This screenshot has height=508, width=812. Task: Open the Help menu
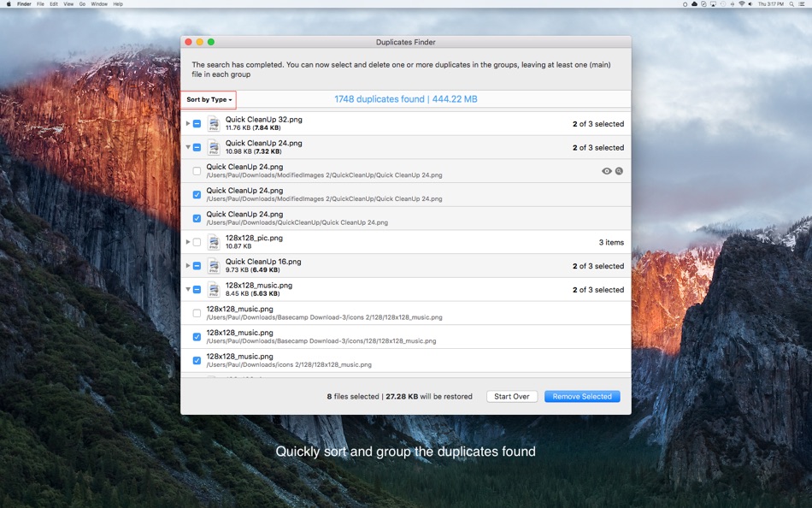pos(118,3)
